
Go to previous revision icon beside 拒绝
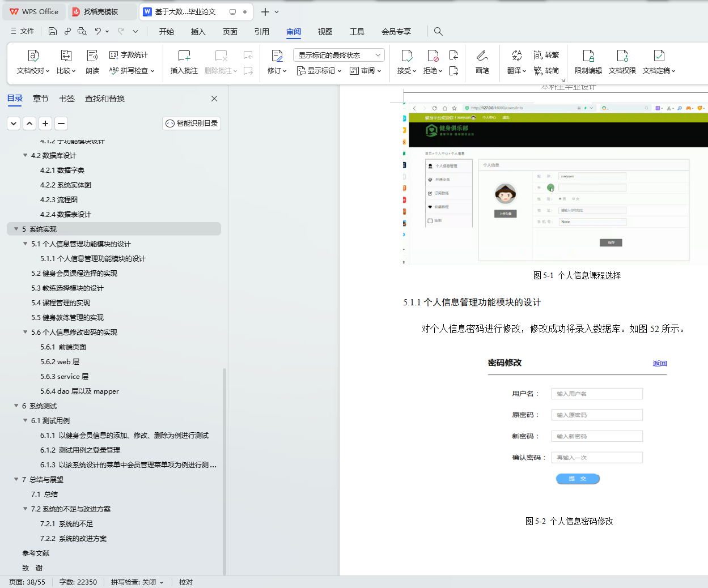click(x=453, y=55)
